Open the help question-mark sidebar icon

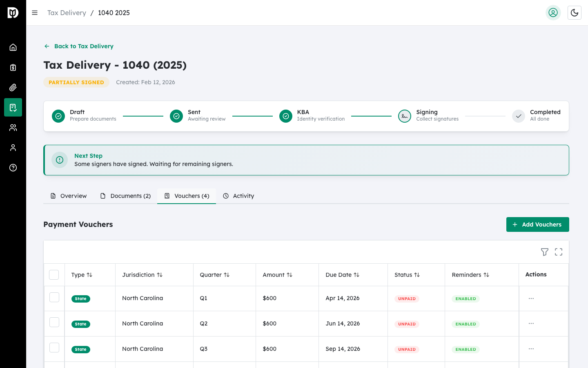[13, 168]
